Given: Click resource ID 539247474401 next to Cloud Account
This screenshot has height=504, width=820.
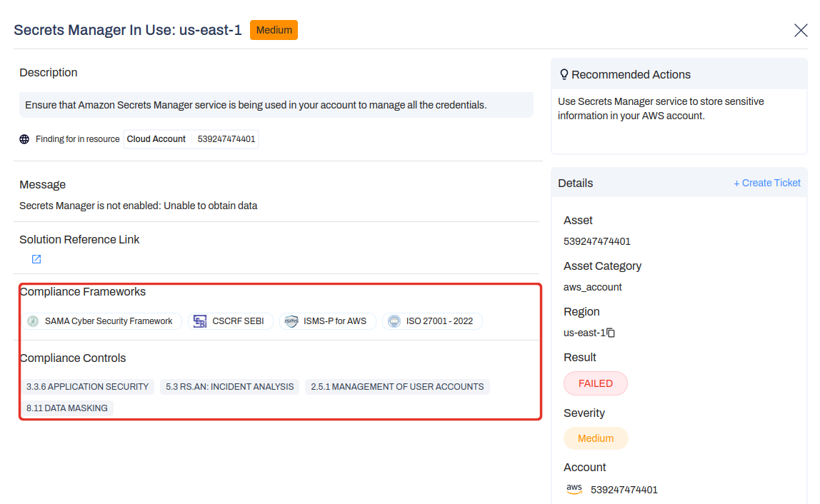Looking at the screenshot, I should point(226,139).
